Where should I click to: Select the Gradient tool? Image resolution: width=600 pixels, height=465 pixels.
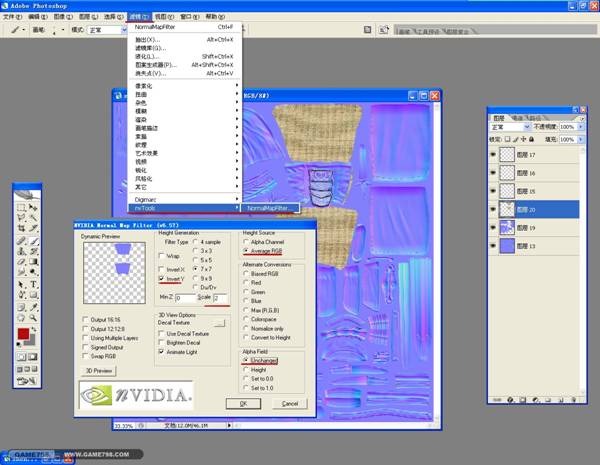coord(33,262)
